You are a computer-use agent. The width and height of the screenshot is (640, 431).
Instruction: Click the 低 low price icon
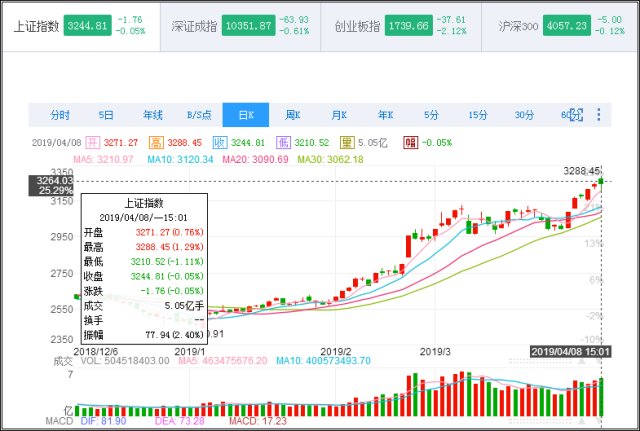(x=283, y=142)
